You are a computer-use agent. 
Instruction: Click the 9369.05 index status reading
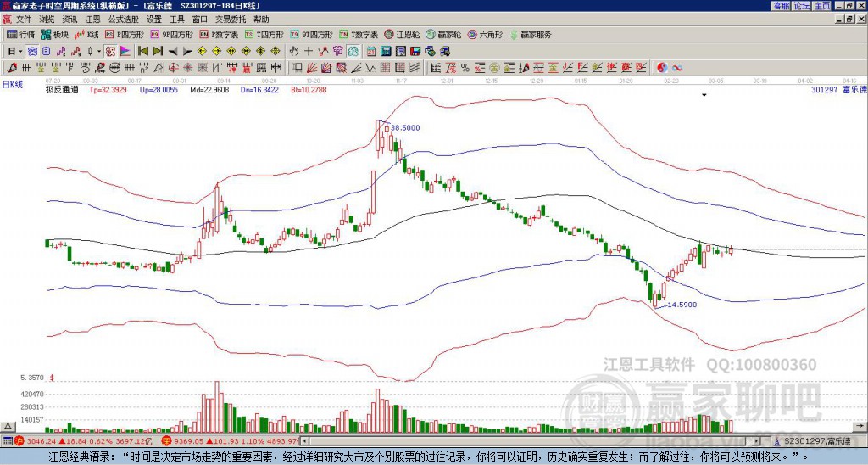click(188, 441)
